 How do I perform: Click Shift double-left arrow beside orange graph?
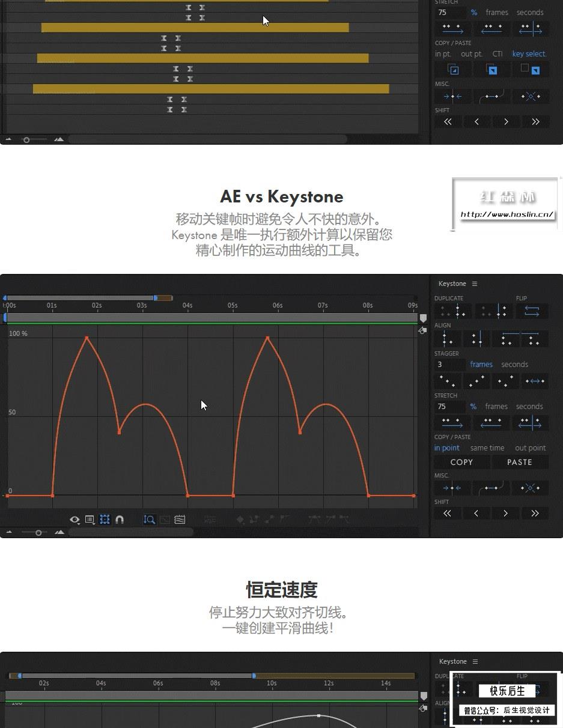(x=447, y=514)
